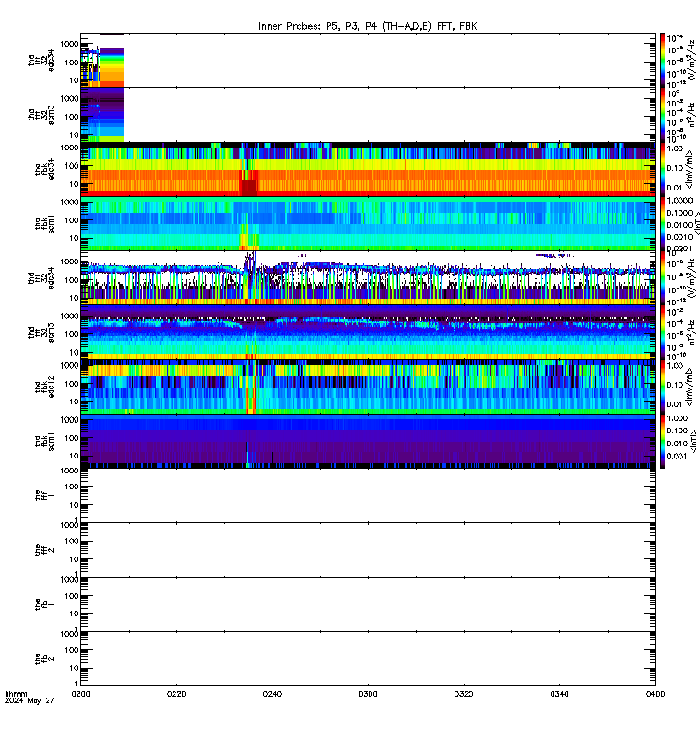Click the color bar beside the thd 32 scm3 panel
Screen dimensions: 700x747
(663, 332)
